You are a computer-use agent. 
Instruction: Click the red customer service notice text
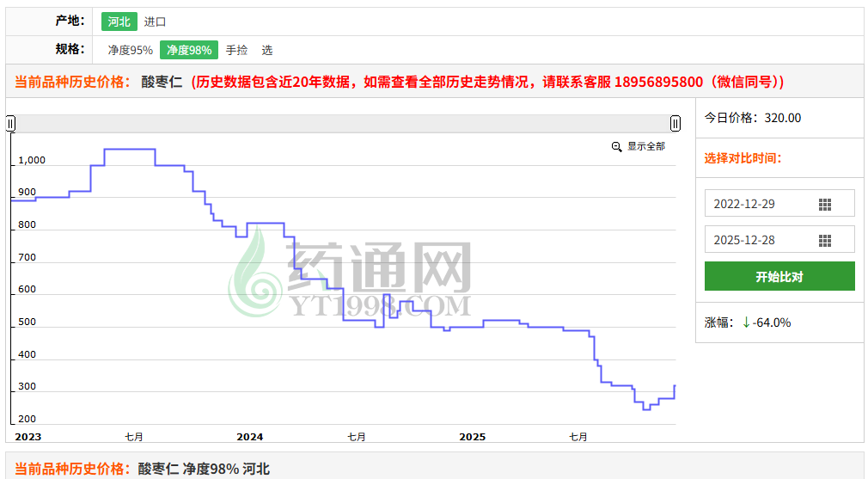click(x=487, y=82)
